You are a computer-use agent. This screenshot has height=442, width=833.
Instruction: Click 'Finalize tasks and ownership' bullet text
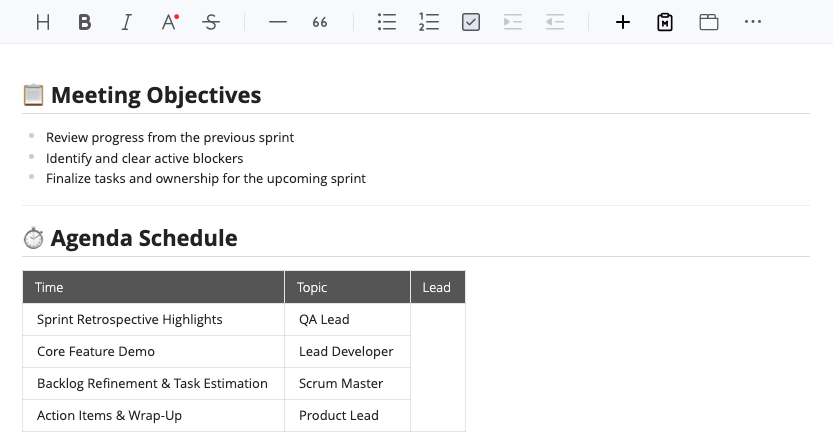(206, 178)
